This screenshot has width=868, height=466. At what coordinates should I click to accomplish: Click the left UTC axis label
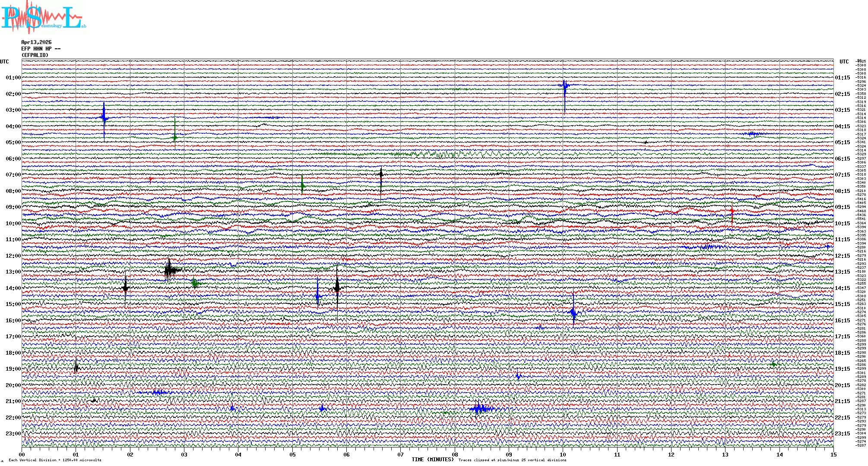[x=4, y=62]
